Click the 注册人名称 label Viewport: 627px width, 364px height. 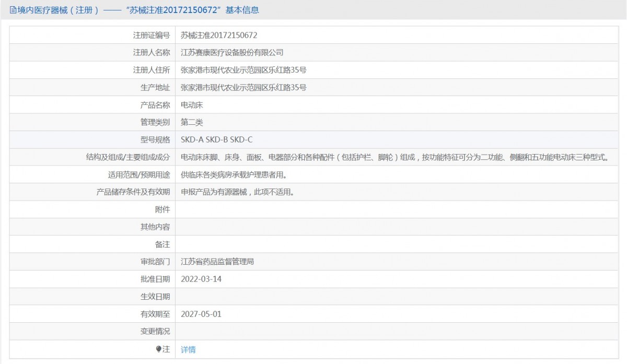tap(152, 53)
